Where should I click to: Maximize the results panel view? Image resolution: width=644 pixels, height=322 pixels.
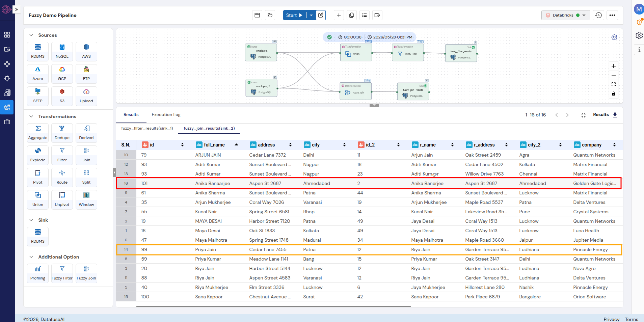coord(584,115)
